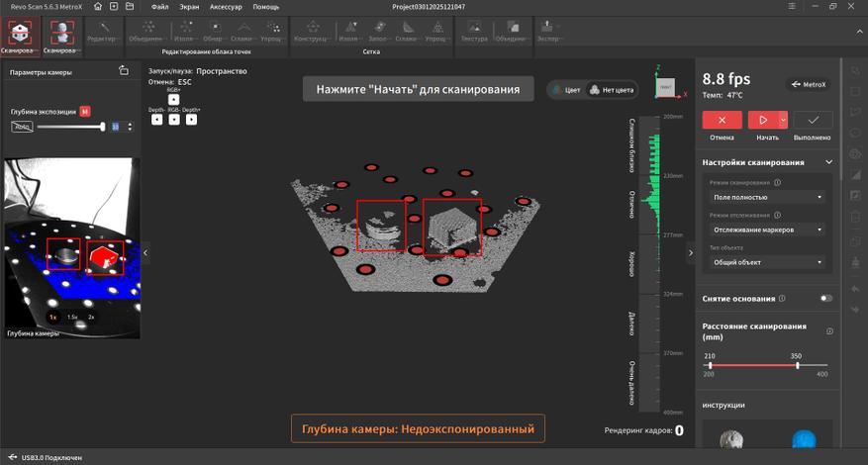The width and height of the screenshot is (868, 465).
Task: Click the reset camera parameters icon
Action: (x=123, y=71)
